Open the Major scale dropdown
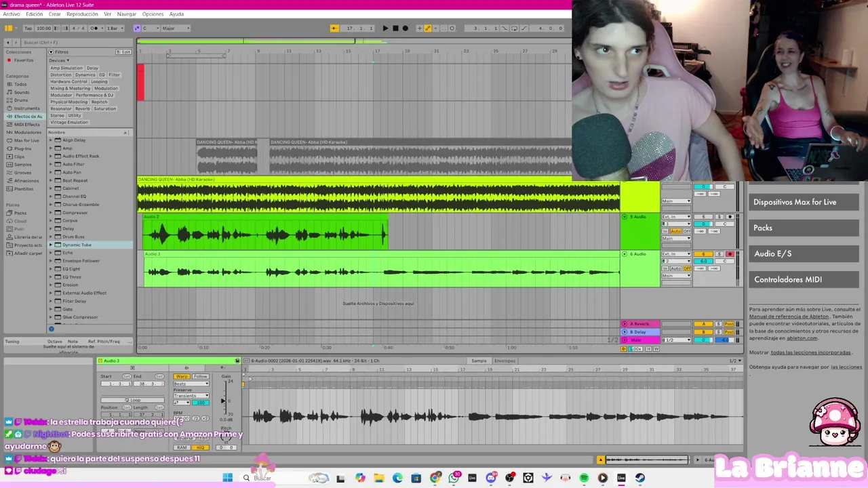 click(x=174, y=28)
